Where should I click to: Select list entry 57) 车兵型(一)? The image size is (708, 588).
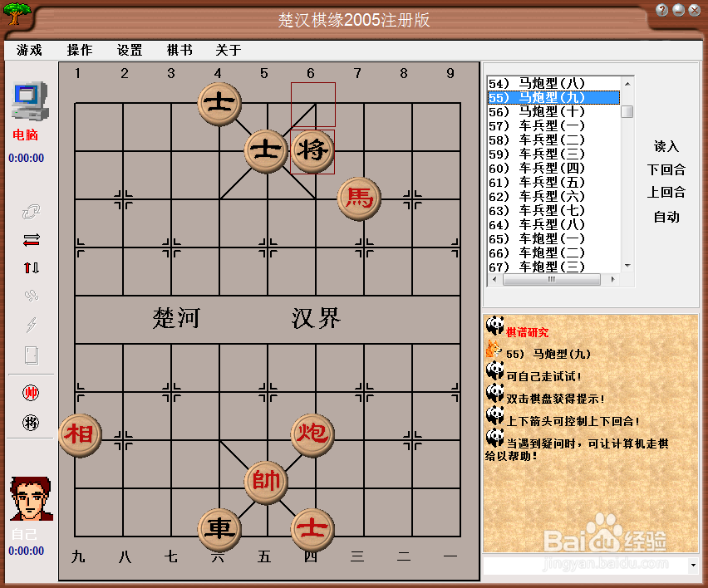553,126
